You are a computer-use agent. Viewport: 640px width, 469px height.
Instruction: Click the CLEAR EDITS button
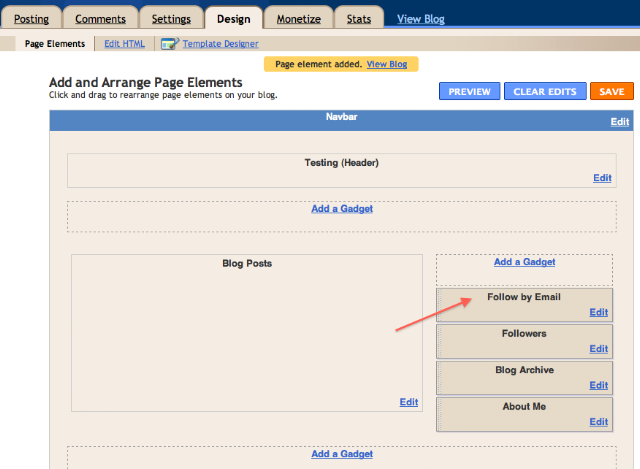[545, 91]
